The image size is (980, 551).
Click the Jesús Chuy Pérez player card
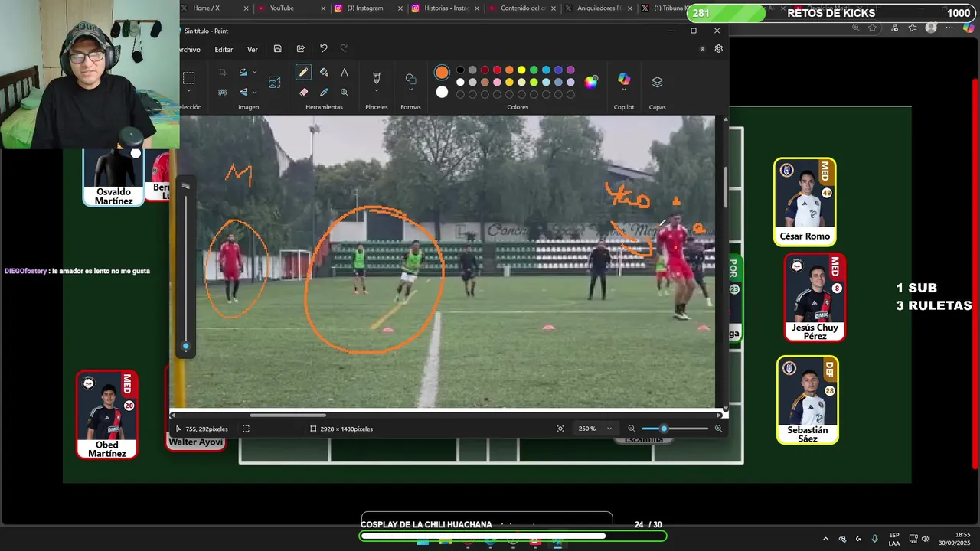pos(815,297)
